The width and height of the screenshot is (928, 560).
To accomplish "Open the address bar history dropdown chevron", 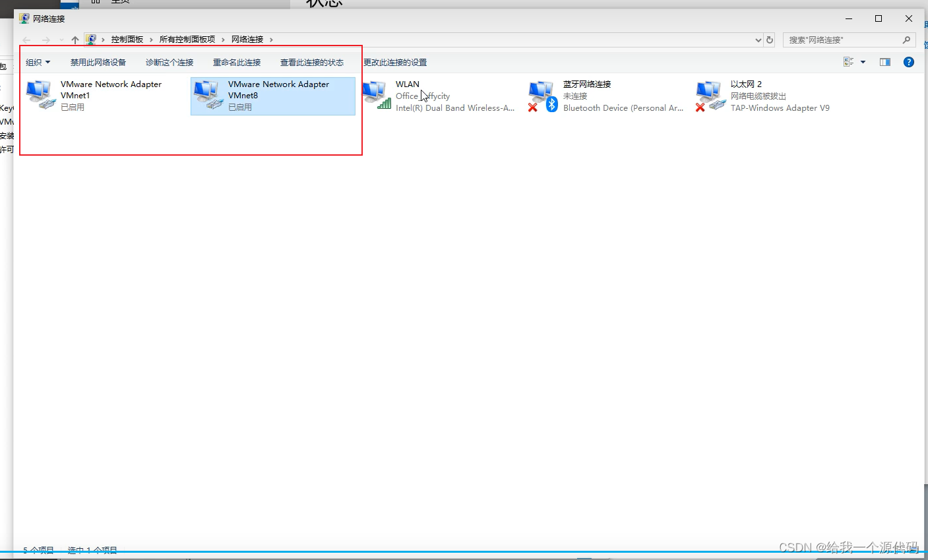I will click(757, 40).
